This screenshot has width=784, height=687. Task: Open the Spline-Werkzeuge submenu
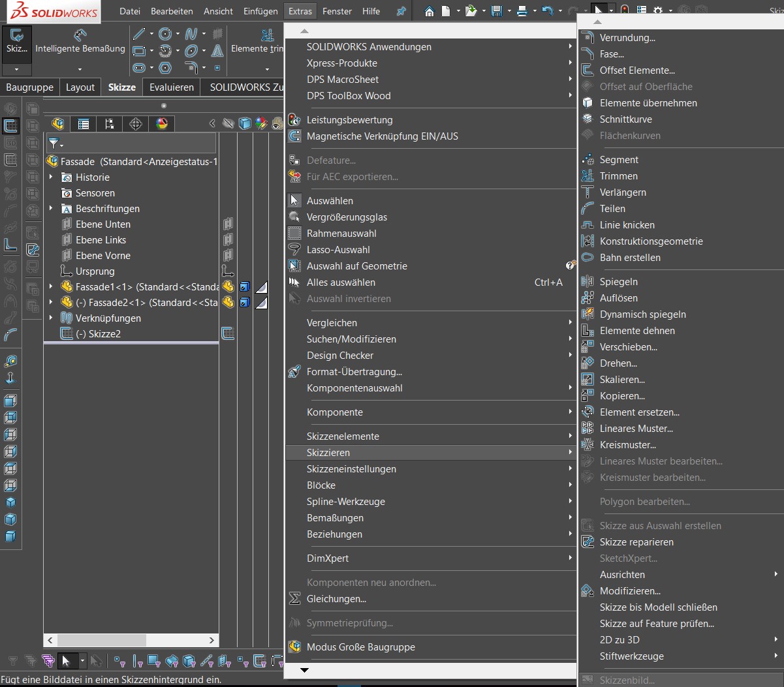coord(431,502)
